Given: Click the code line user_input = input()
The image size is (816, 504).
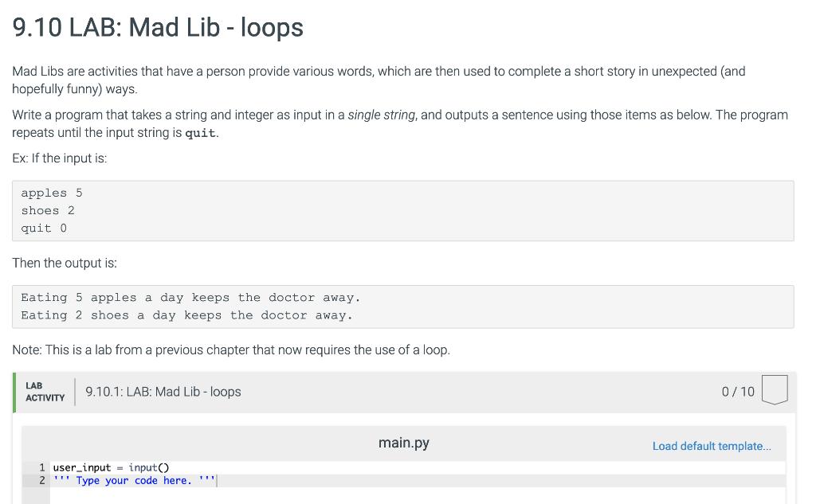Looking at the screenshot, I should [x=112, y=467].
